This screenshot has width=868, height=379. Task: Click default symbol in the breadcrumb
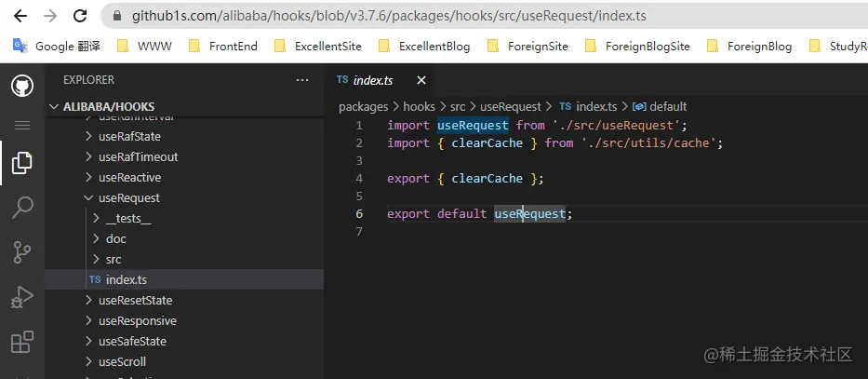point(668,106)
